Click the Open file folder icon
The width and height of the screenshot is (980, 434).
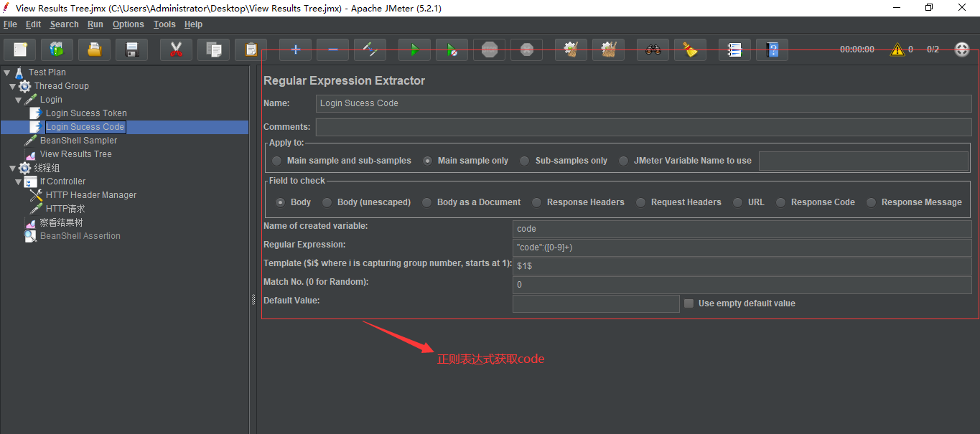click(94, 49)
